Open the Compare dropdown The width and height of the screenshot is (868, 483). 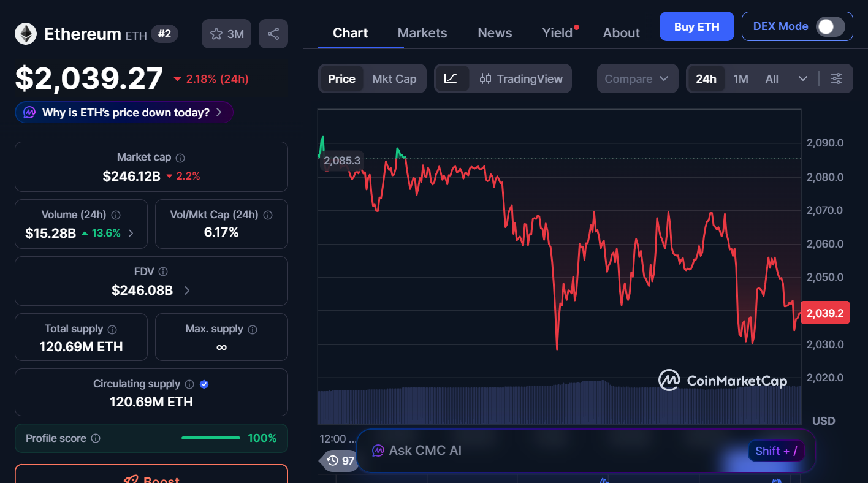(638, 78)
